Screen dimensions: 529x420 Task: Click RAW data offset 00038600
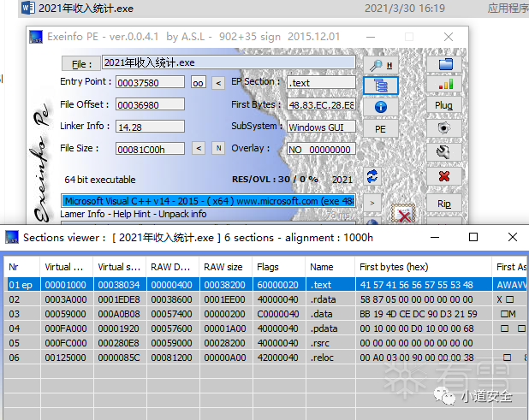[x=172, y=299]
